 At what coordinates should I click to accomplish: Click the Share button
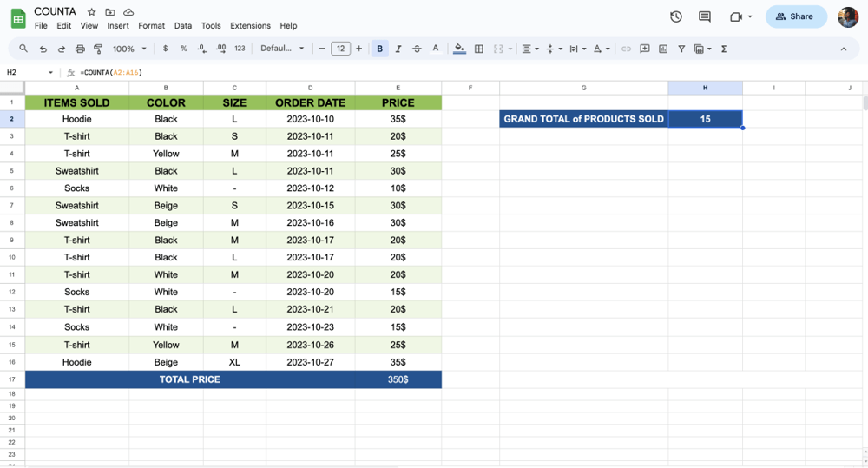[795, 16]
